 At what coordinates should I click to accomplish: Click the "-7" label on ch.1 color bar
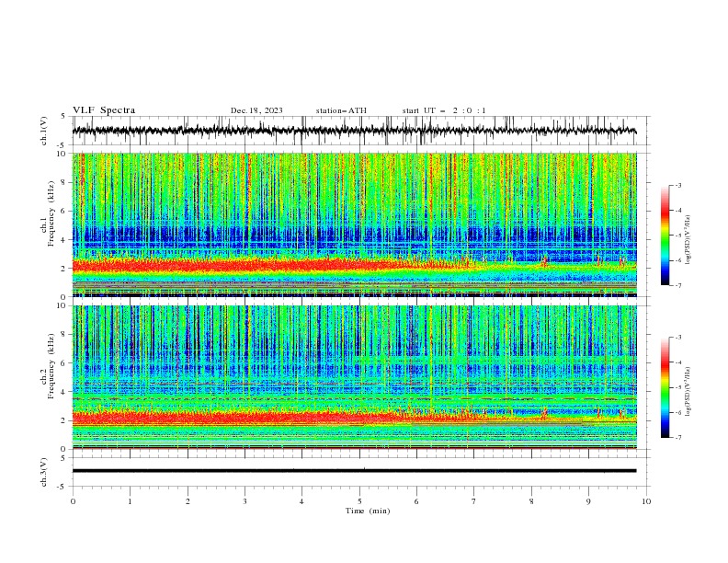(677, 285)
